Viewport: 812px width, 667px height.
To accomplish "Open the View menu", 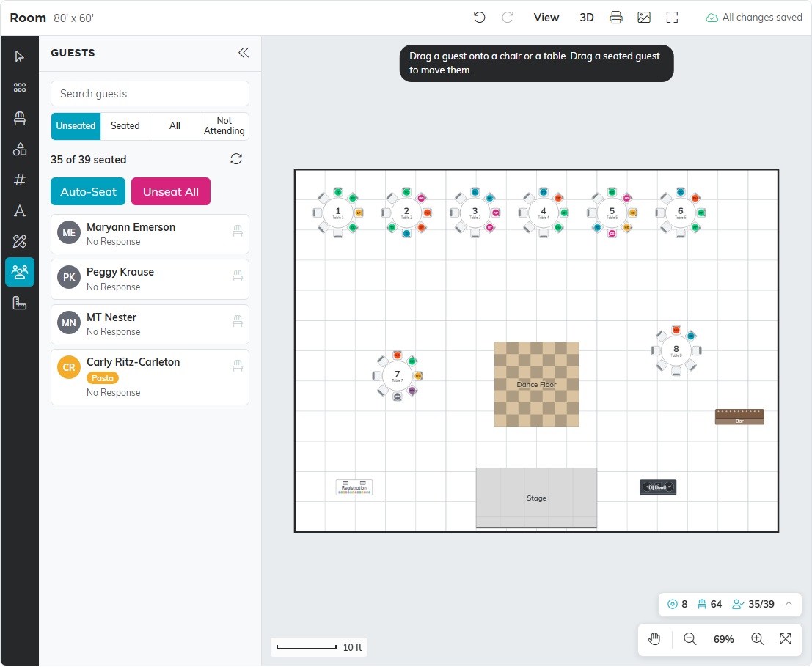I will (x=546, y=18).
